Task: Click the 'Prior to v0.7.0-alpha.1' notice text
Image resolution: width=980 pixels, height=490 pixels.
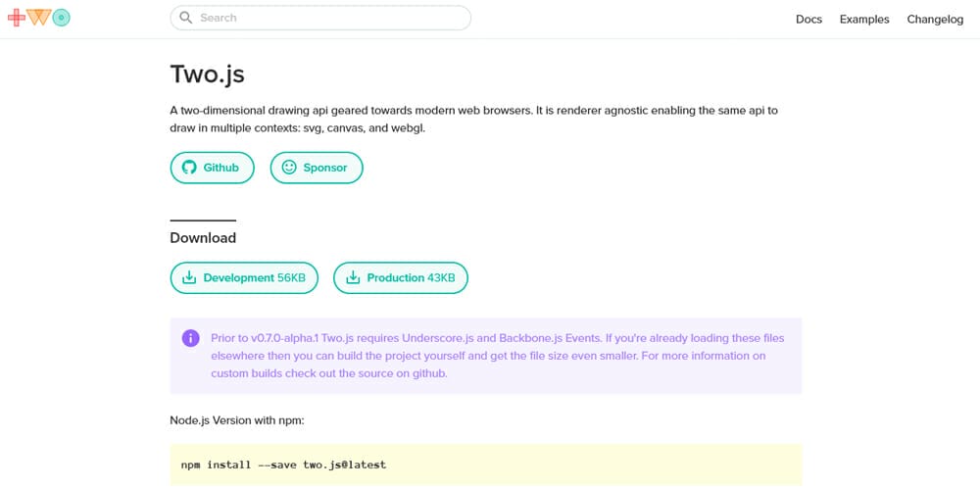Action: tap(498, 357)
